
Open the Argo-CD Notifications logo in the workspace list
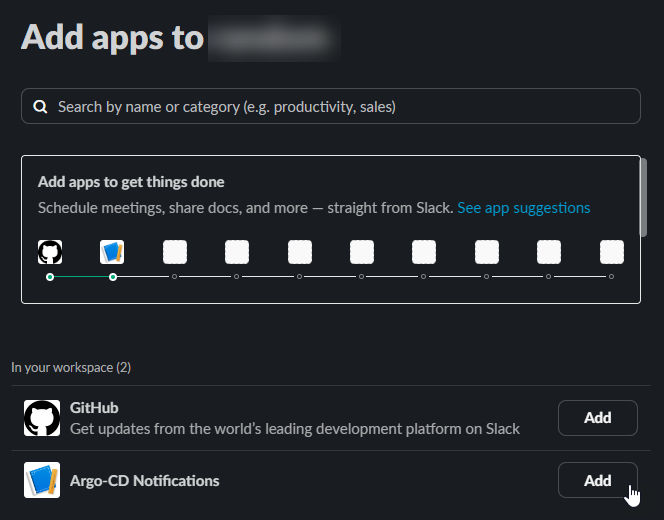click(42, 481)
